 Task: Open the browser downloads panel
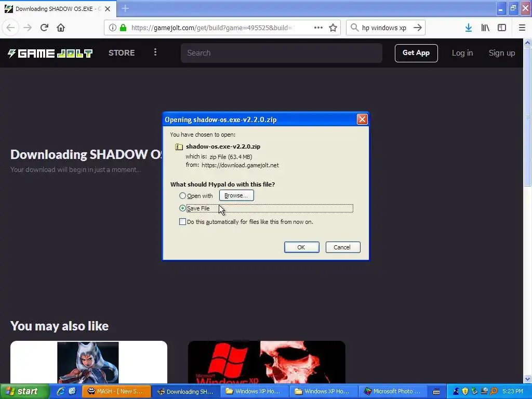[469, 28]
